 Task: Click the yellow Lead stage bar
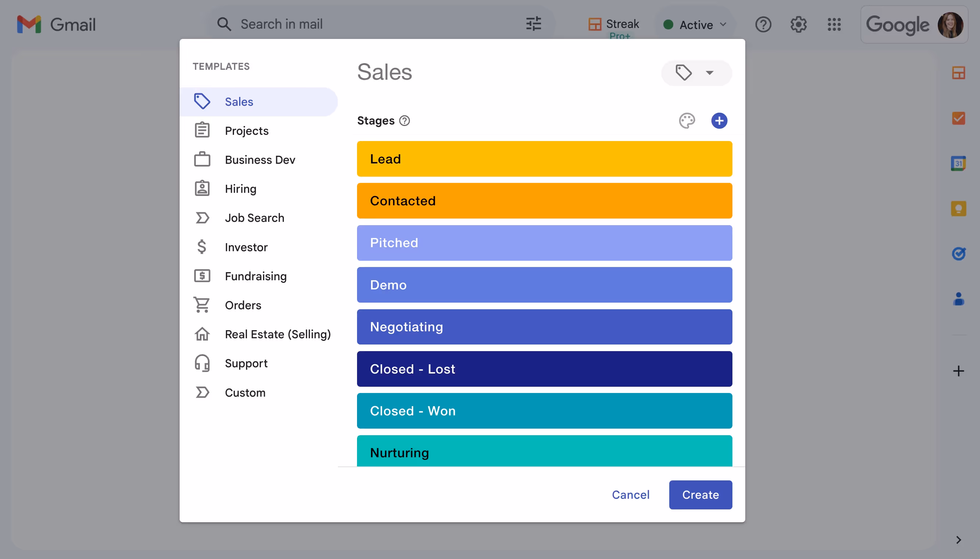[544, 159]
